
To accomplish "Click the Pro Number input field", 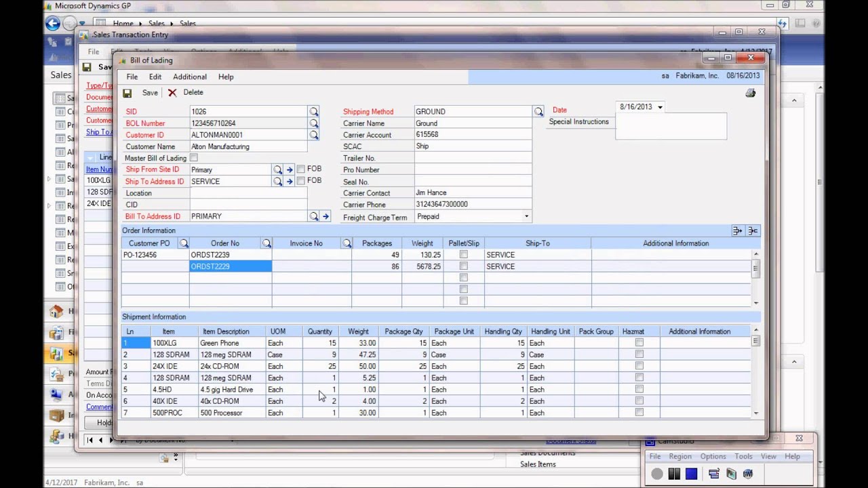I will (473, 169).
